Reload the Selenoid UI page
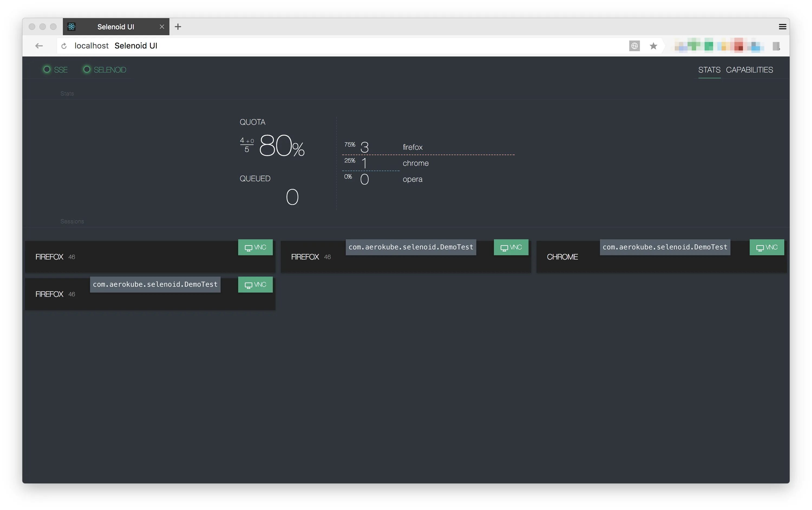This screenshot has height=510, width=812. (x=64, y=46)
